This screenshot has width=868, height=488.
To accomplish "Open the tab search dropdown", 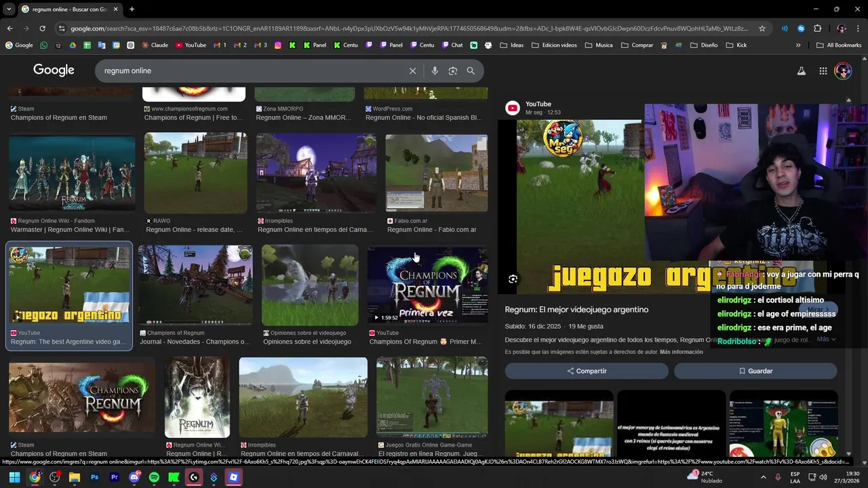I will pos(7,9).
